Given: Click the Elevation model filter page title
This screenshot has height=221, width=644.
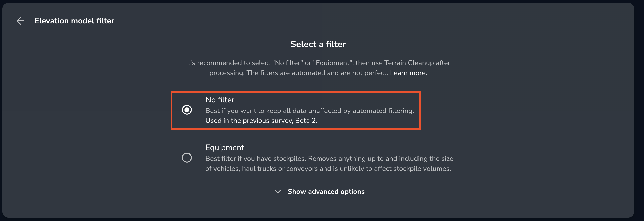Looking at the screenshot, I should tap(74, 21).
